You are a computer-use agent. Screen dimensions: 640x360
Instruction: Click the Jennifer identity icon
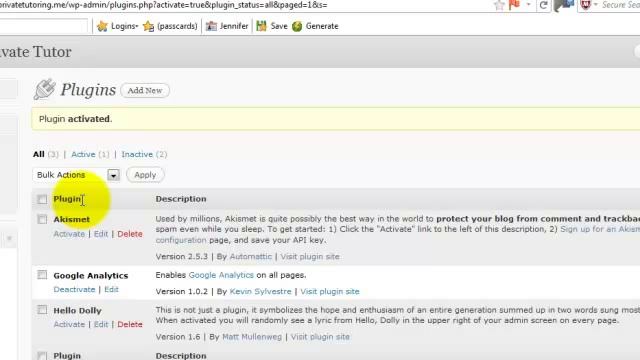(x=211, y=26)
